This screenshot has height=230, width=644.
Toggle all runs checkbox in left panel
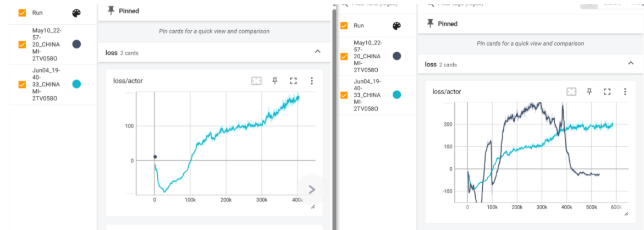click(x=22, y=13)
